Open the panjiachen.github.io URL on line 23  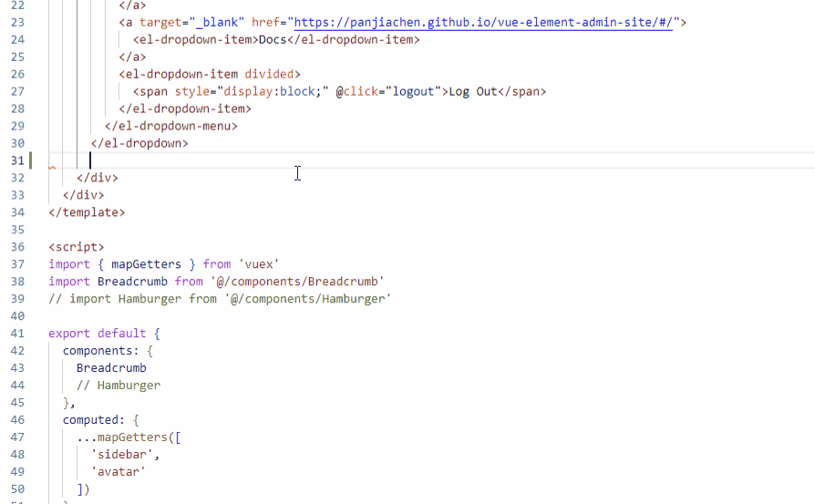[485, 22]
